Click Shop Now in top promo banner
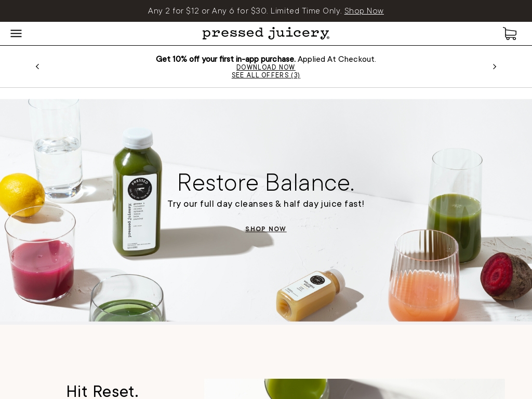The width and height of the screenshot is (532, 399). tap(364, 11)
